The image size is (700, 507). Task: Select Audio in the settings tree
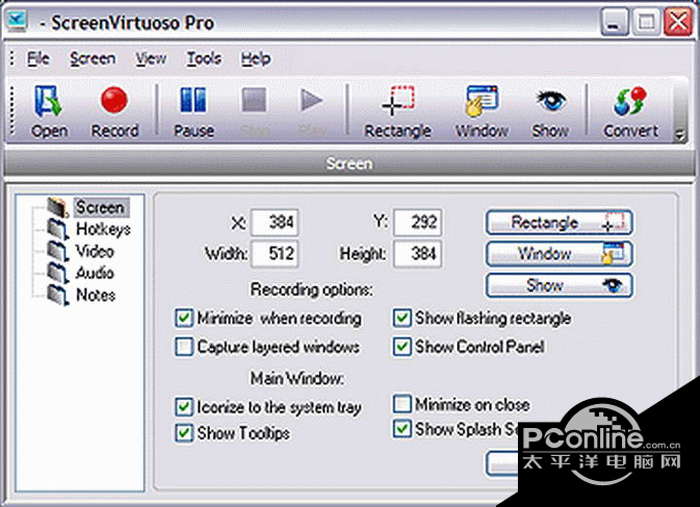point(95,273)
